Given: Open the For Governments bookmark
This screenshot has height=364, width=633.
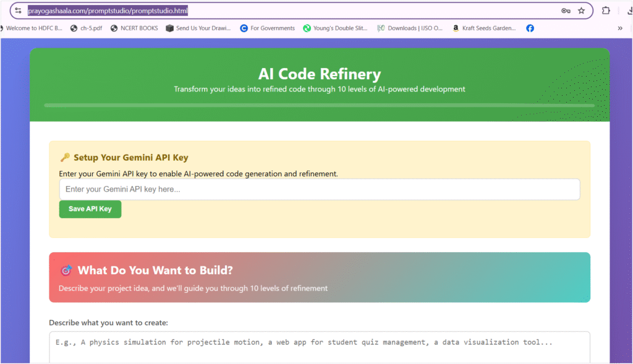Looking at the screenshot, I should [x=268, y=28].
